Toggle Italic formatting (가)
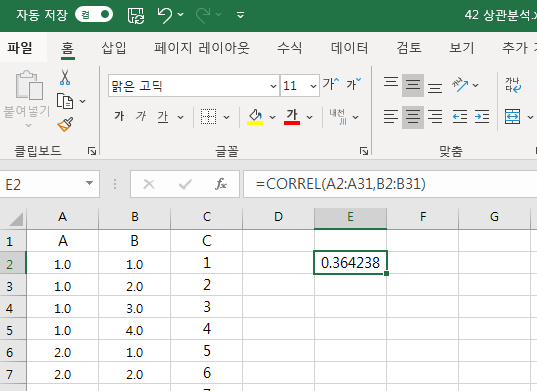 [140, 116]
